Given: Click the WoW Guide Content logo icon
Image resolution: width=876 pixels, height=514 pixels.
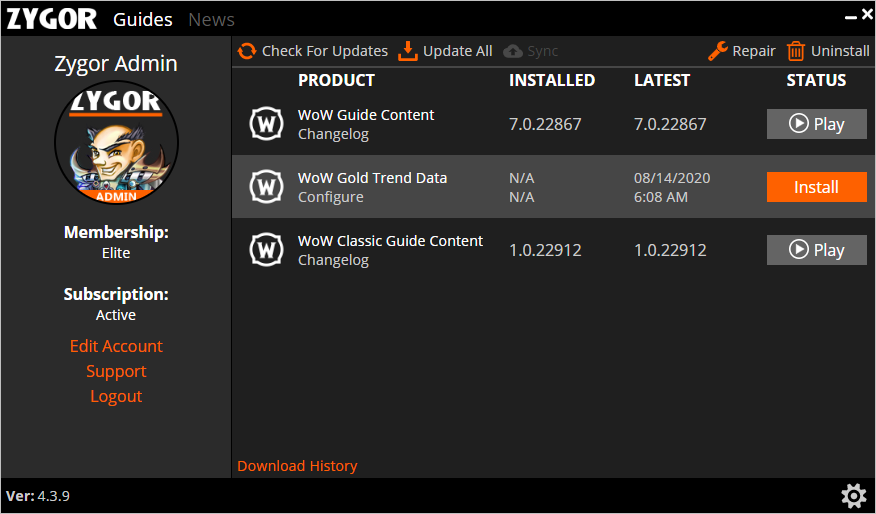Looking at the screenshot, I should click(266, 124).
